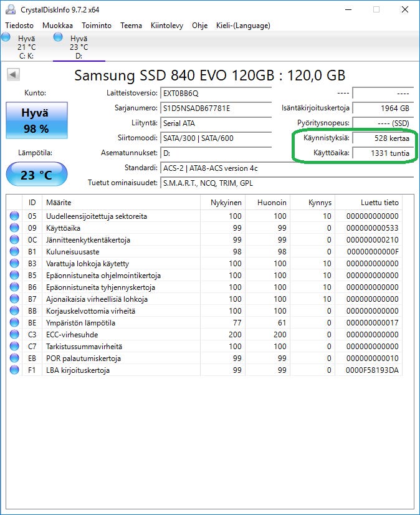Viewport: 420px width, 515px height.
Task: Click the Standardi field ACS-2 | ATA8-ACS
Action: coord(287,168)
